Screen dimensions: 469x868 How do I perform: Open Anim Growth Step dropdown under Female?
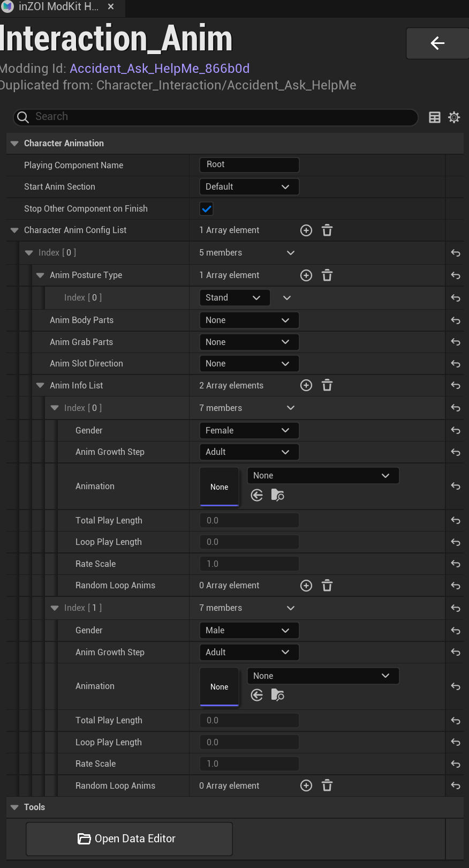coord(249,452)
